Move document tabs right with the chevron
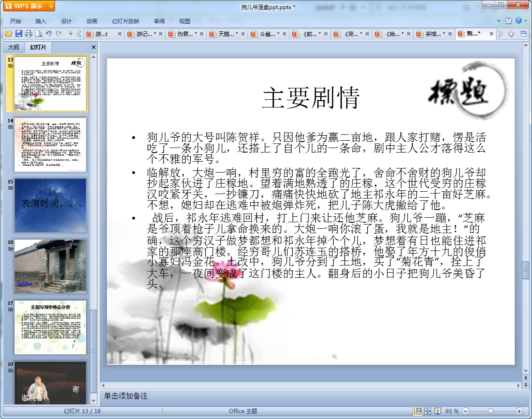This screenshot has height=419, width=532. click(x=500, y=34)
